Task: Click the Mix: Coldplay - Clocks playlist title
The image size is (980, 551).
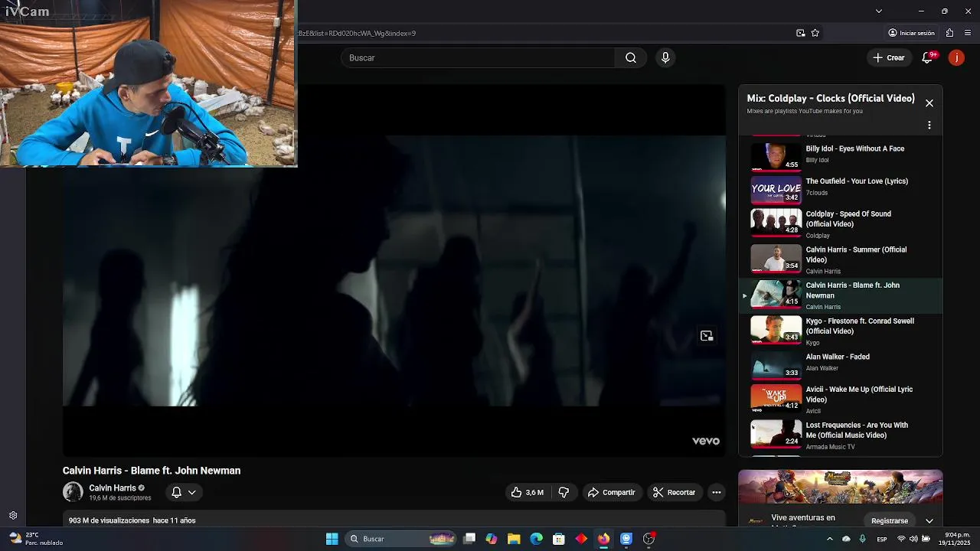Action: pos(831,98)
